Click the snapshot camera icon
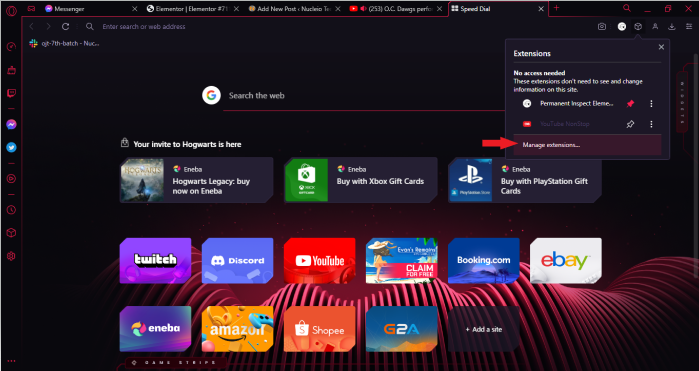 [601, 27]
